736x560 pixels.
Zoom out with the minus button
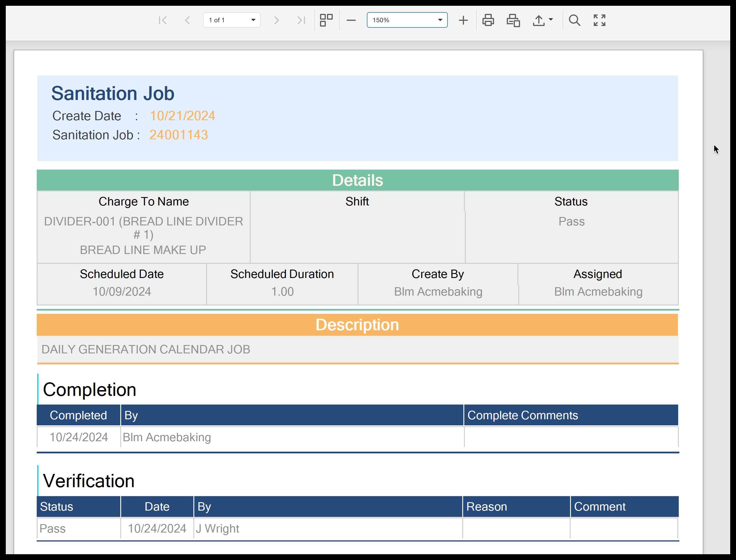(x=351, y=20)
